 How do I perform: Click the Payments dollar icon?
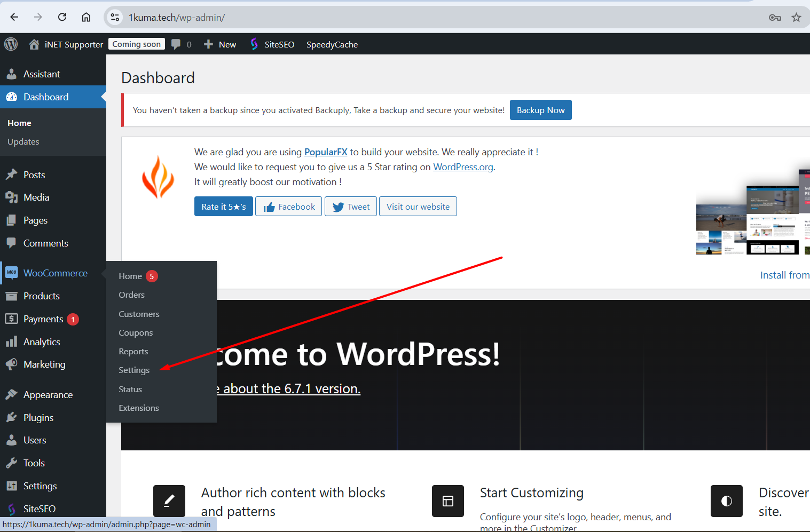click(x=11, y=319)
